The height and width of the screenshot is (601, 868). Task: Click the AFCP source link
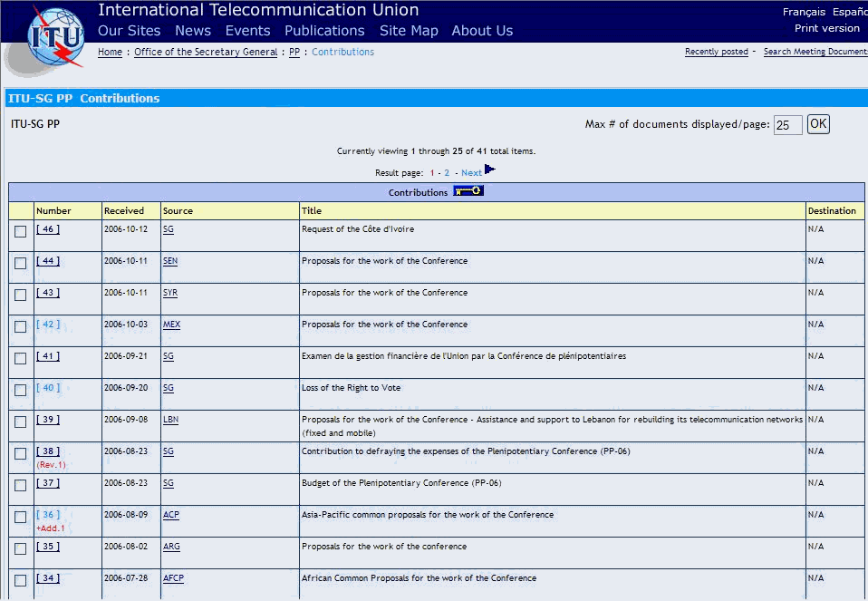pos(173,578)
